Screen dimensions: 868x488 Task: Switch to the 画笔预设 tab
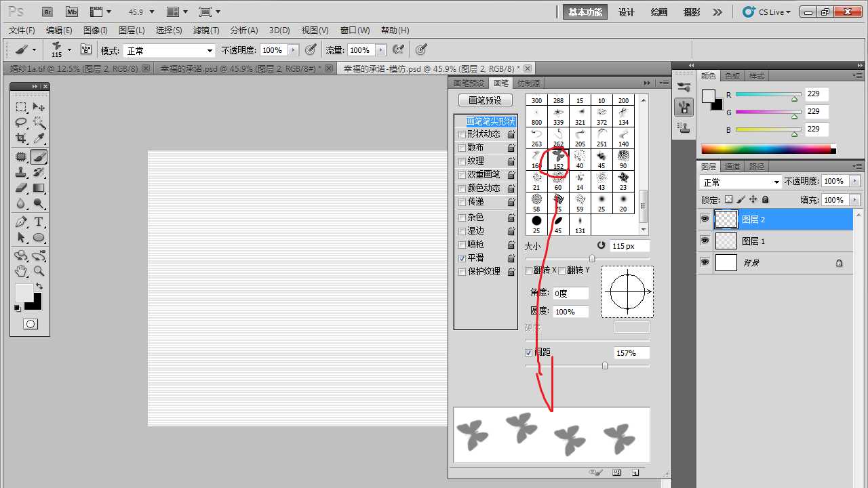(469, 83)
